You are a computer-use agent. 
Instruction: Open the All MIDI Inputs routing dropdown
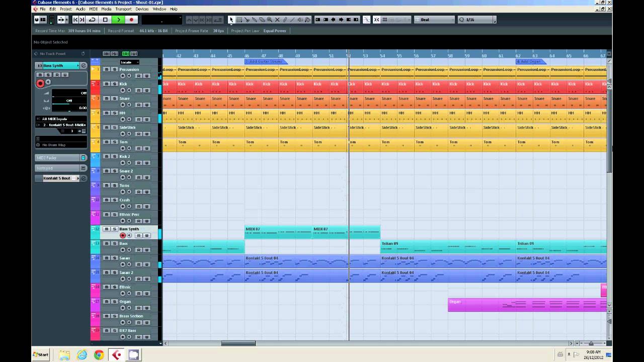[x=60, y=119]
